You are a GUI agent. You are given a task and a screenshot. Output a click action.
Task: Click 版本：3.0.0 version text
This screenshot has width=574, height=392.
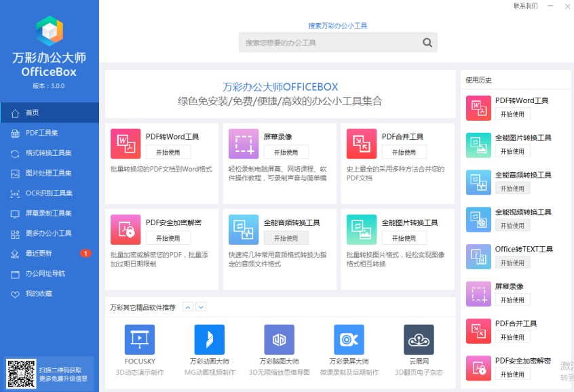click(x=49, y=85)
